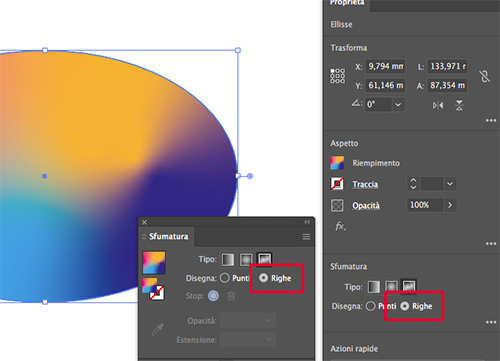The height and width of the screenshot is (361, 500).
Task: Open the Sfumatura panel hamburger menu
Action: click(x=306, y=237)
